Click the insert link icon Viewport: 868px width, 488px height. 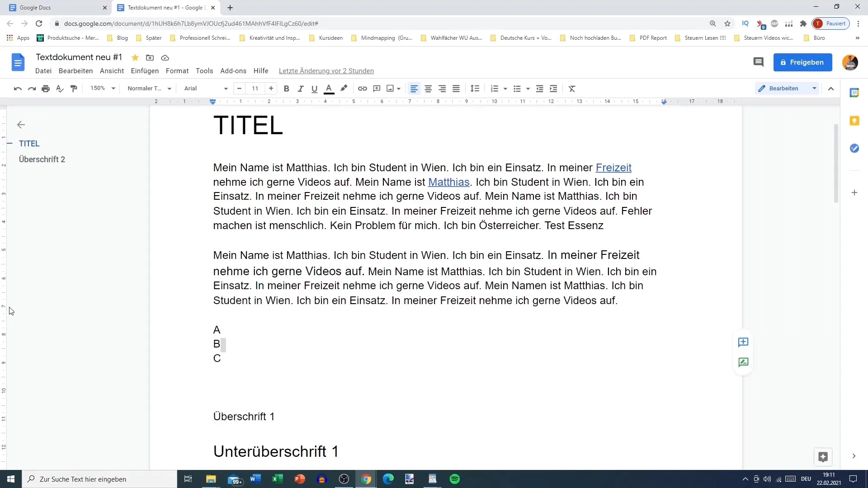(x=363, y=88)
